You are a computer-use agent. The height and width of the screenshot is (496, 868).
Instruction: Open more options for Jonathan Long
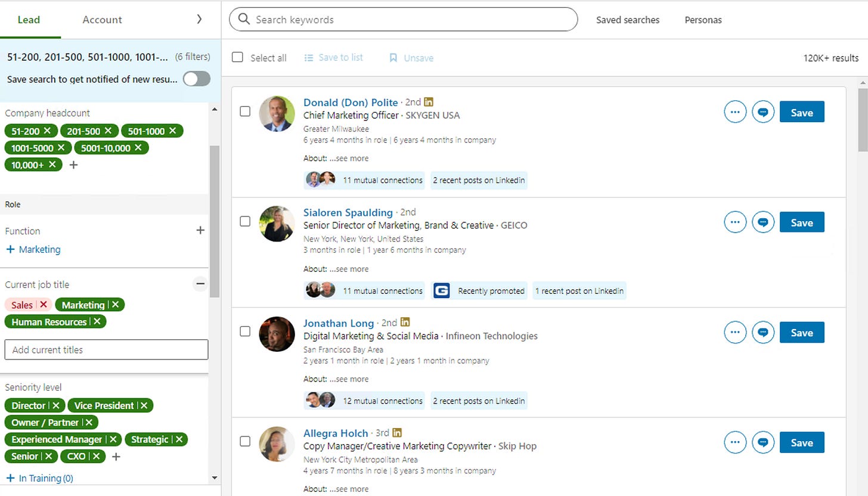735,333
